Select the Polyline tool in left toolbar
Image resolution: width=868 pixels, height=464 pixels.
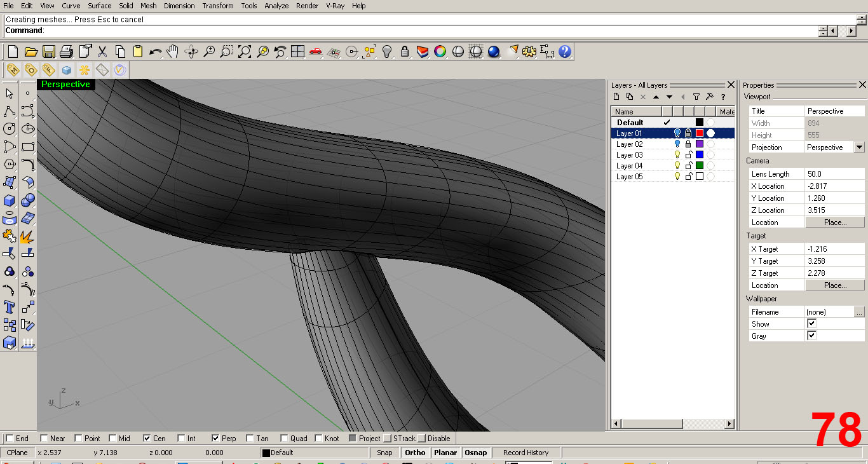[10, 111]
